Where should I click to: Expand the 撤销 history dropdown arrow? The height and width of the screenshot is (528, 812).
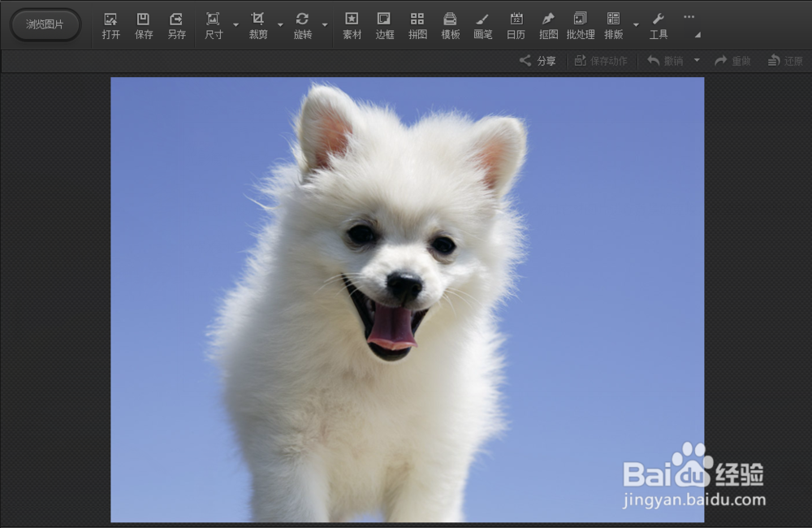(697, 60)
